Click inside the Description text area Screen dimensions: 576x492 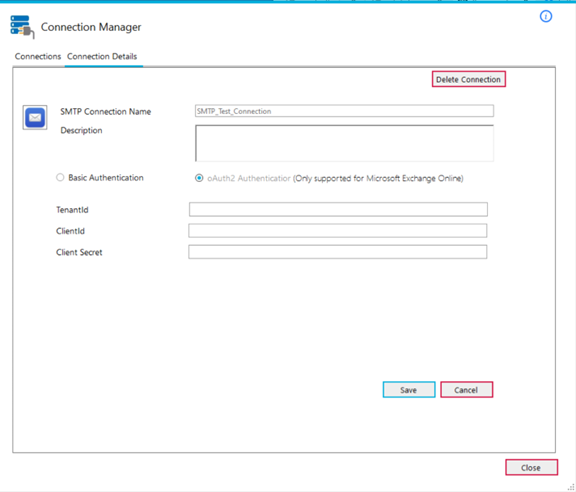(344, 143)
